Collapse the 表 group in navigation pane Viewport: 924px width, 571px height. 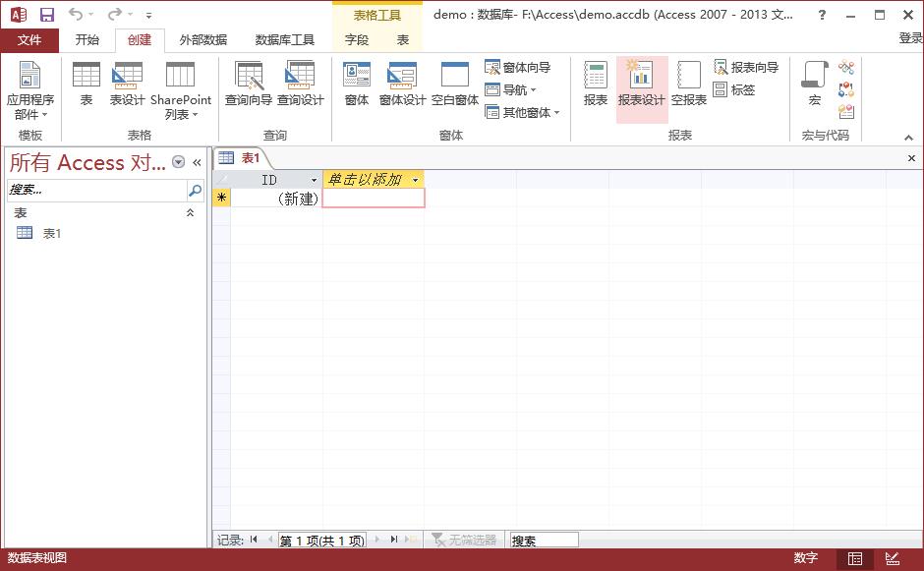190,212
